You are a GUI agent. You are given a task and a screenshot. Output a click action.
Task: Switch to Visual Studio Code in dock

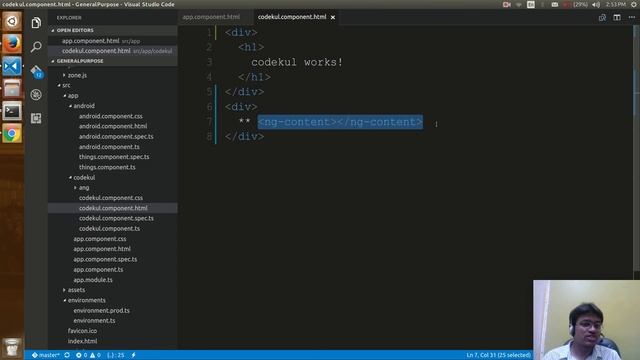click(x=12, y=66)
